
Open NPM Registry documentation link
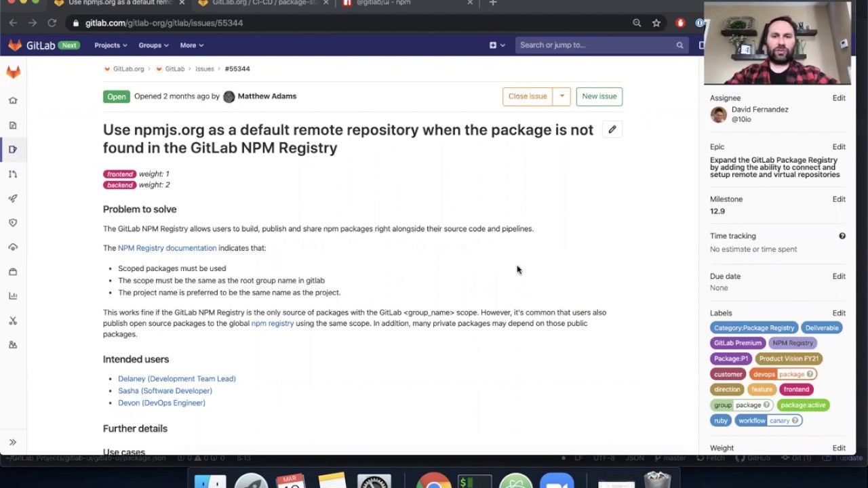pyautogui.click(x=167, y=248)
